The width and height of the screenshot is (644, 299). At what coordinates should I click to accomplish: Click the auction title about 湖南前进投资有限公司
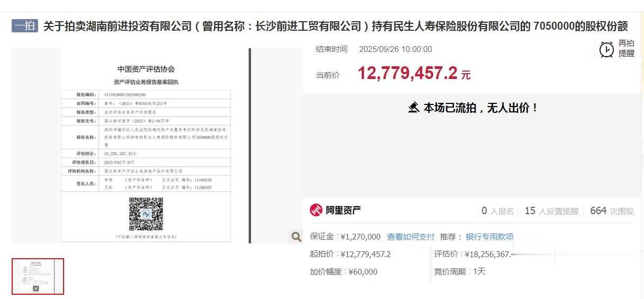335,26
